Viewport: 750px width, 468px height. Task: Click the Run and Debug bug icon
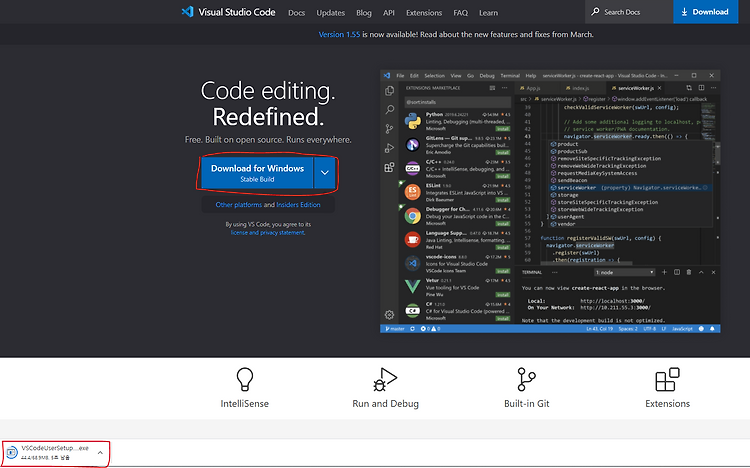pyautogui.click(x=385, y=379)
